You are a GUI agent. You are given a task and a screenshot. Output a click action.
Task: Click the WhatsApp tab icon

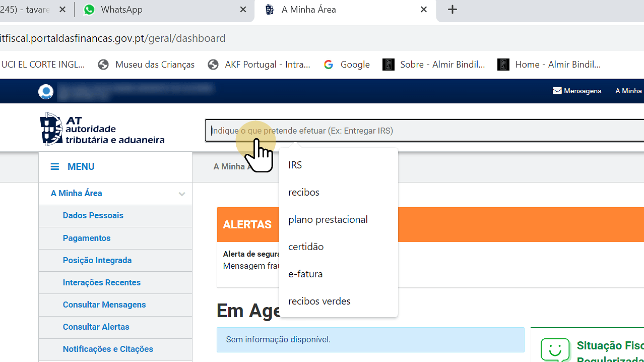(x=89, y=10)
